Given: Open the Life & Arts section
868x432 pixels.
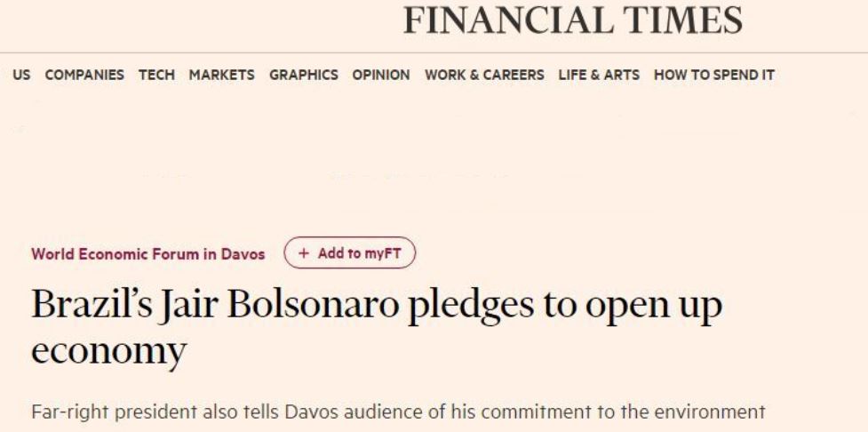Looking at the screenshot, I should coord(601,75).
